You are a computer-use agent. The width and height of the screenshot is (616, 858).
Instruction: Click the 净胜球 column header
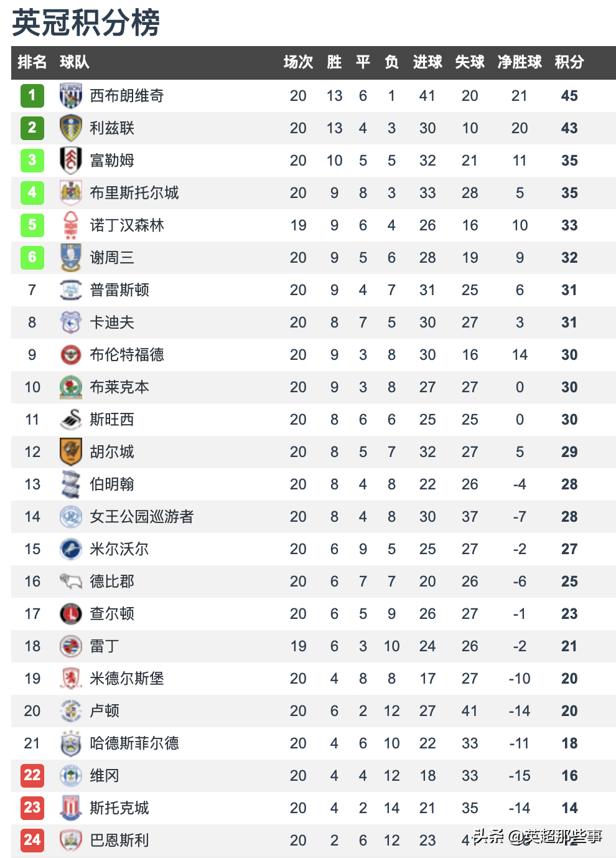[x=520, y=62]
